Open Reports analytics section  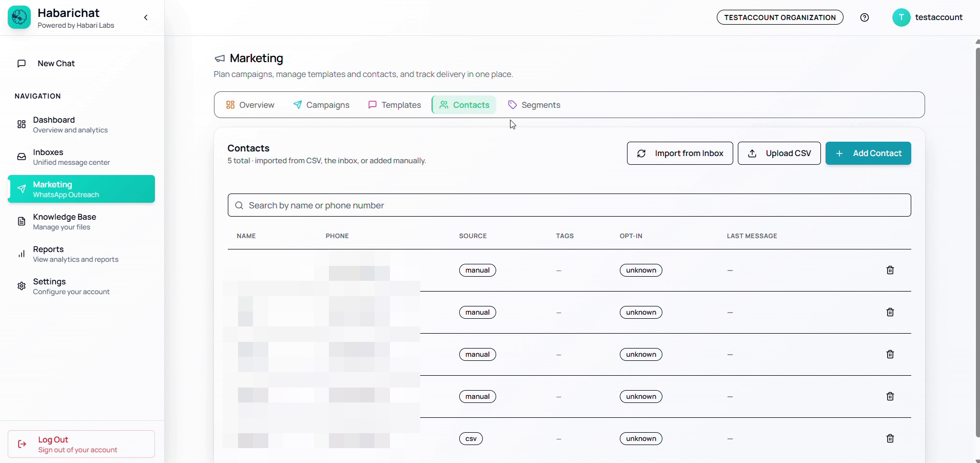click(82, 254)
